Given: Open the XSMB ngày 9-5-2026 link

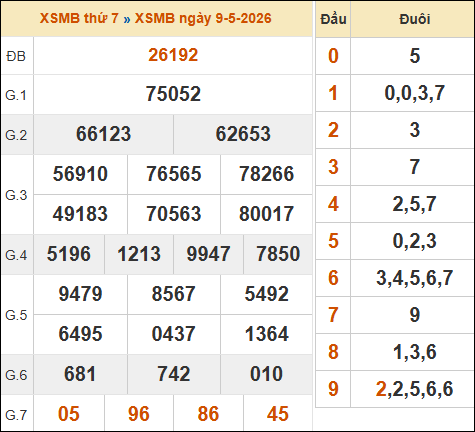Looking at the screenshot, I should click(203, 18).
